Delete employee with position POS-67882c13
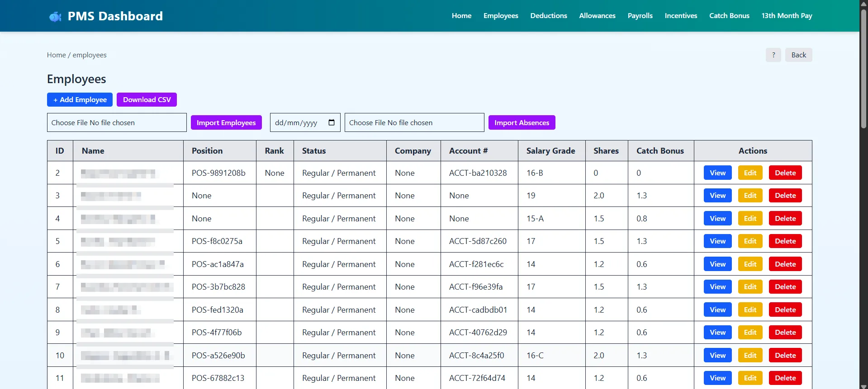Image resolution: width=868 pixels, height=389 pixels. click(x=785, y=378)
